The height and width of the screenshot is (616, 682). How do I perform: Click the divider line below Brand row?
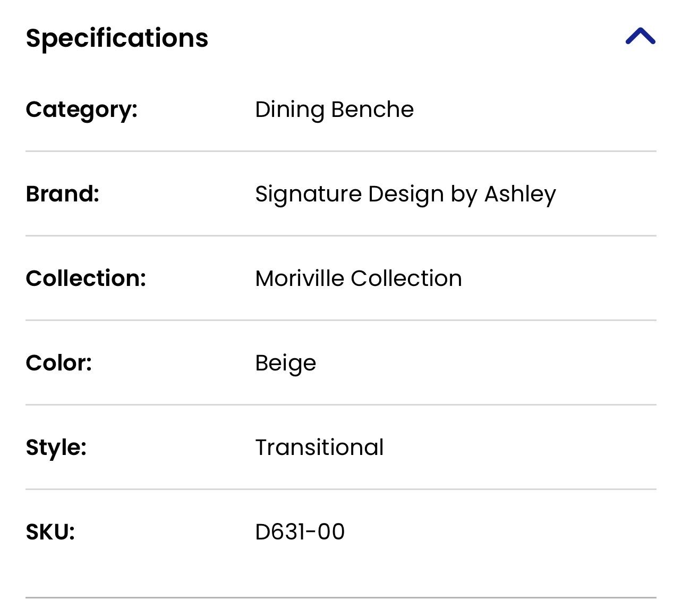[x=340, y=236]
